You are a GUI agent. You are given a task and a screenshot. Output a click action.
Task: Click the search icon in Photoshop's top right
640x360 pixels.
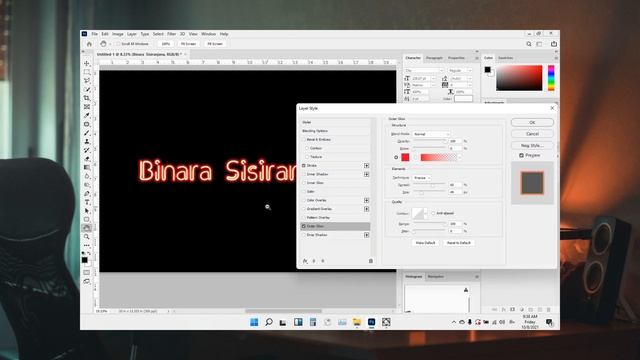click(x=529, y=44)
